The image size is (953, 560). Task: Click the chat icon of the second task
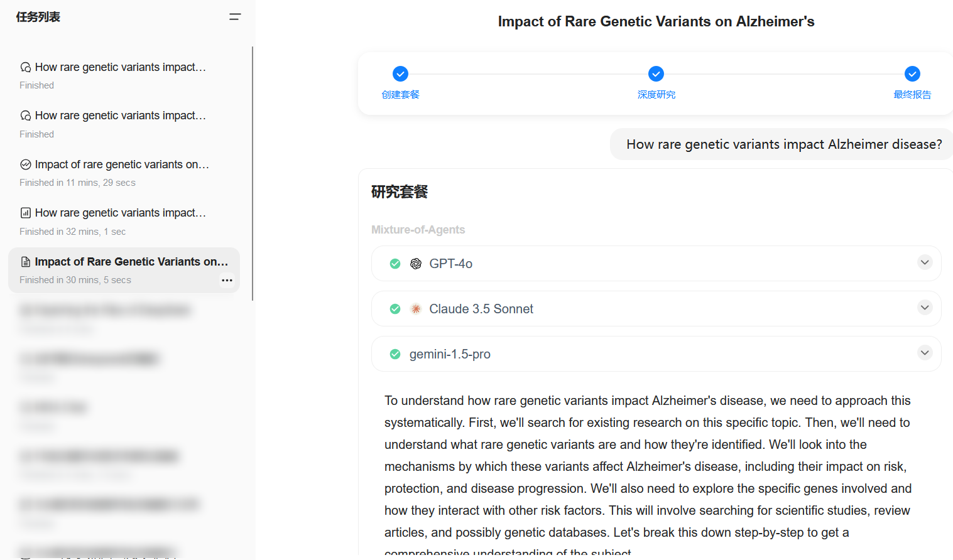(x=26, y=116)
